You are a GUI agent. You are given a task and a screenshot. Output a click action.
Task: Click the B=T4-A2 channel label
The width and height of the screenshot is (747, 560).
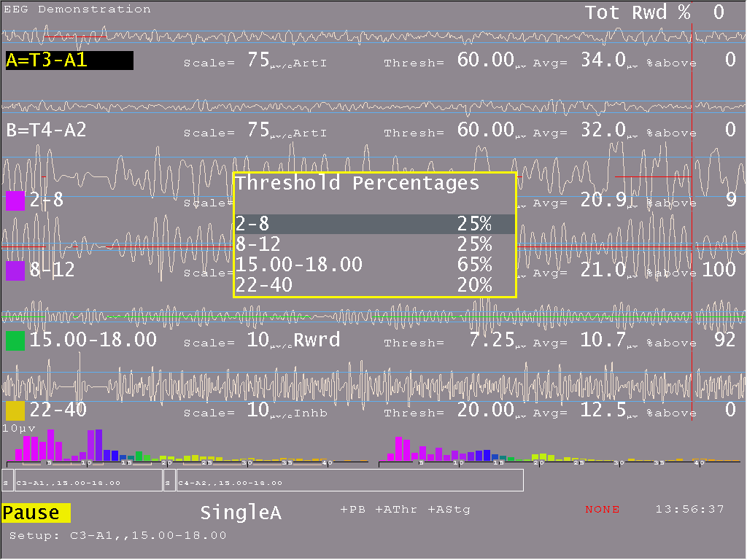pyautogui.click(x=47, y=131)
